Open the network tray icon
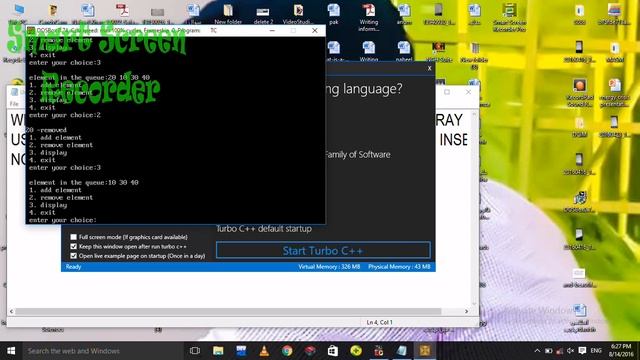640x360 pixels. click(x=560, y=351)
